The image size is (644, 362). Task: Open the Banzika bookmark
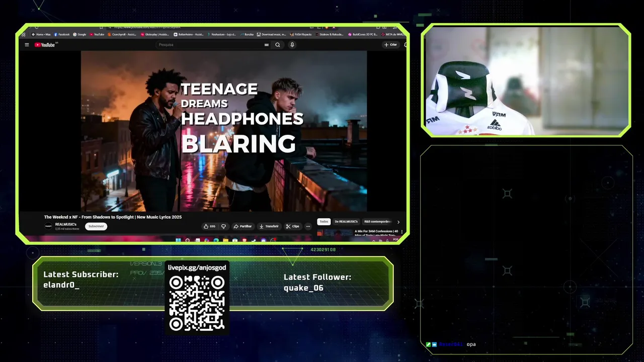(x=247, y=35)
